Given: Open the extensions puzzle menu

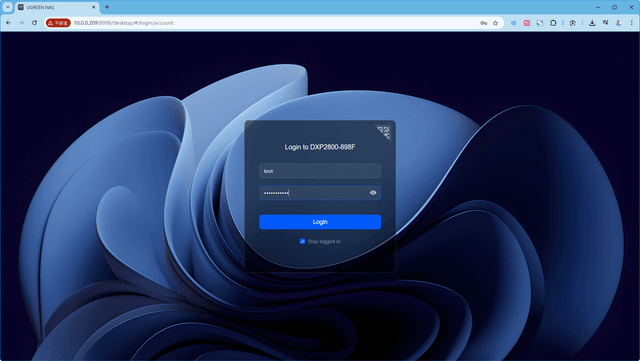Looking at the screenshot, I should [x=553, y=23].
